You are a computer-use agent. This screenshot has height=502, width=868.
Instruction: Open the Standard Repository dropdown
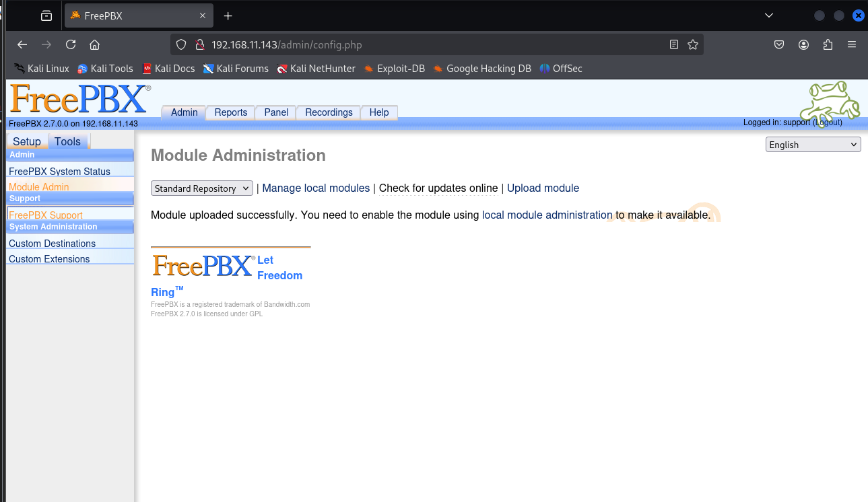202,188
